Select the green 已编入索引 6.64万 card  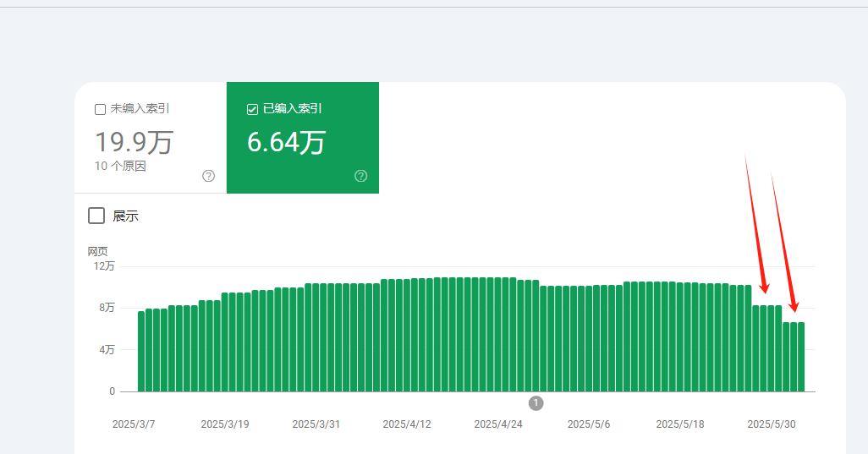click(303, 138)
